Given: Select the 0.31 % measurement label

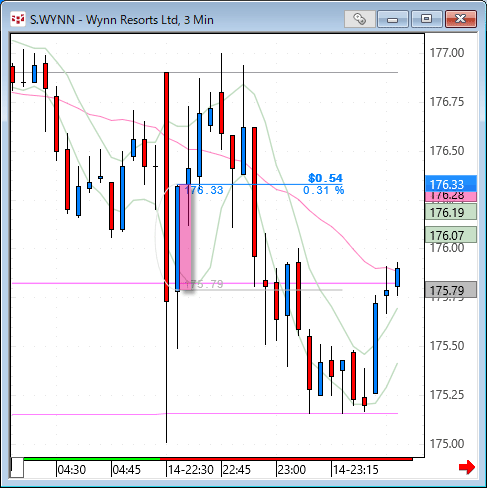Looking at the screenshot, I should click(323, 190).
